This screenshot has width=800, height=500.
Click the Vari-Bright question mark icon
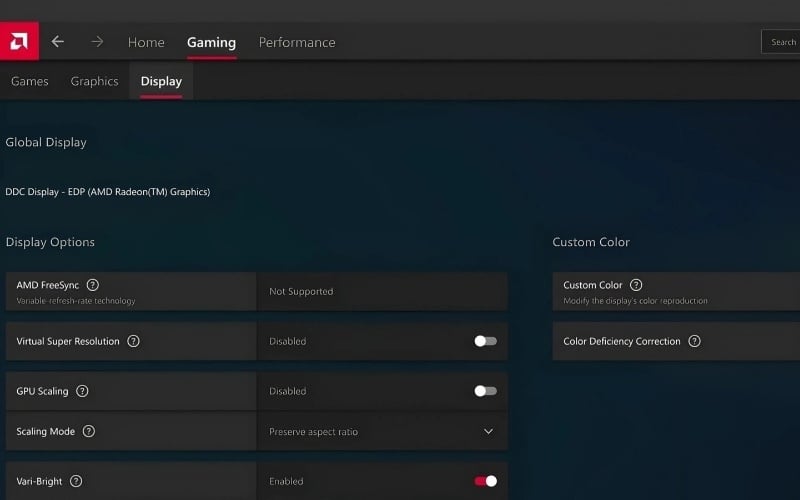pos(76,481)
